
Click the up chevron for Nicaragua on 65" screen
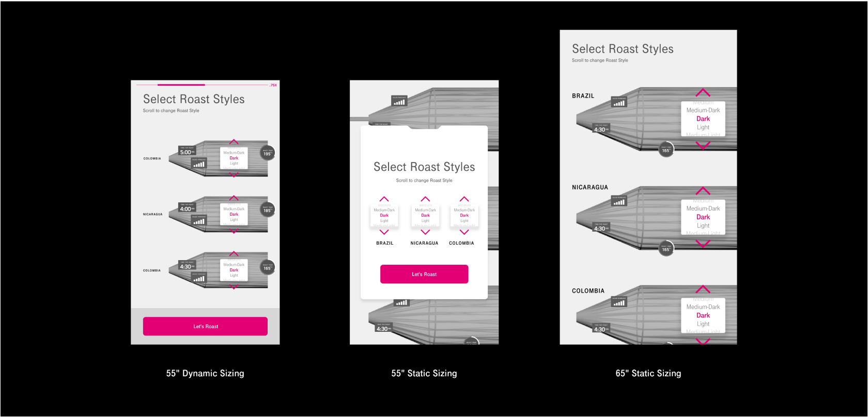pos(703,191)
